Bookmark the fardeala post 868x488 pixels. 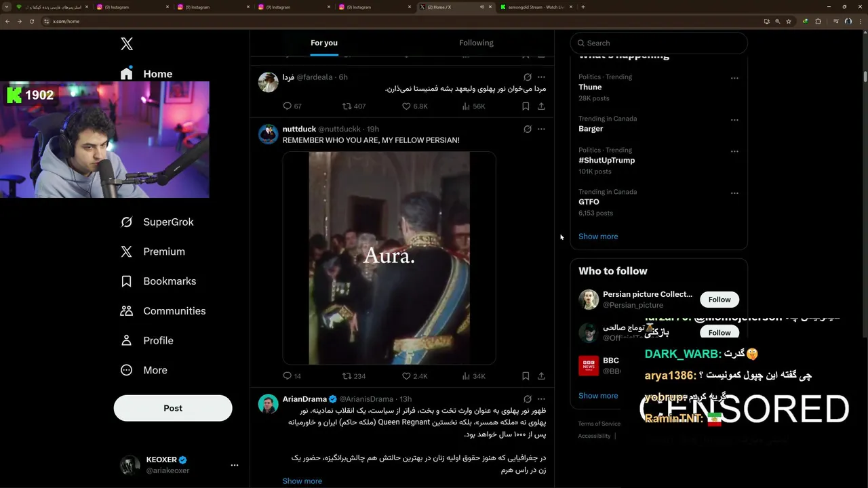[x=526, y=106]
